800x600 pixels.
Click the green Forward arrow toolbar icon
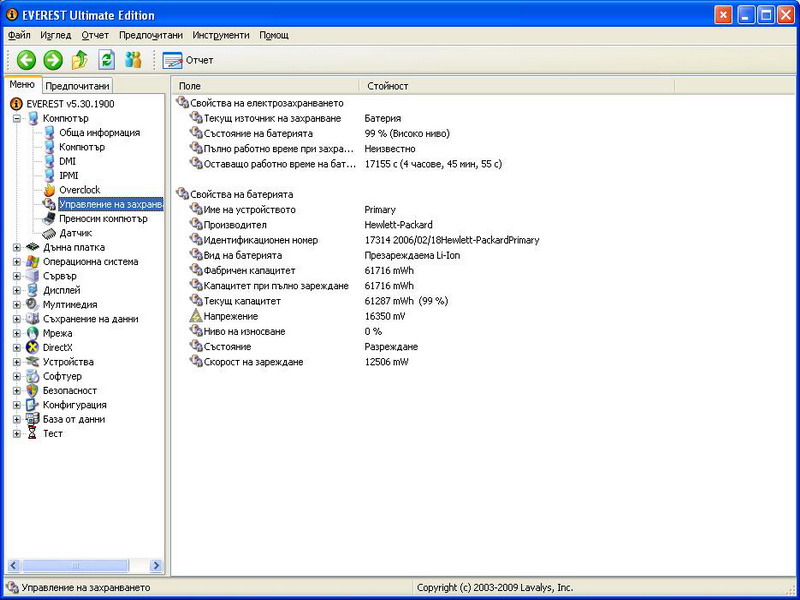click(53, 60)
